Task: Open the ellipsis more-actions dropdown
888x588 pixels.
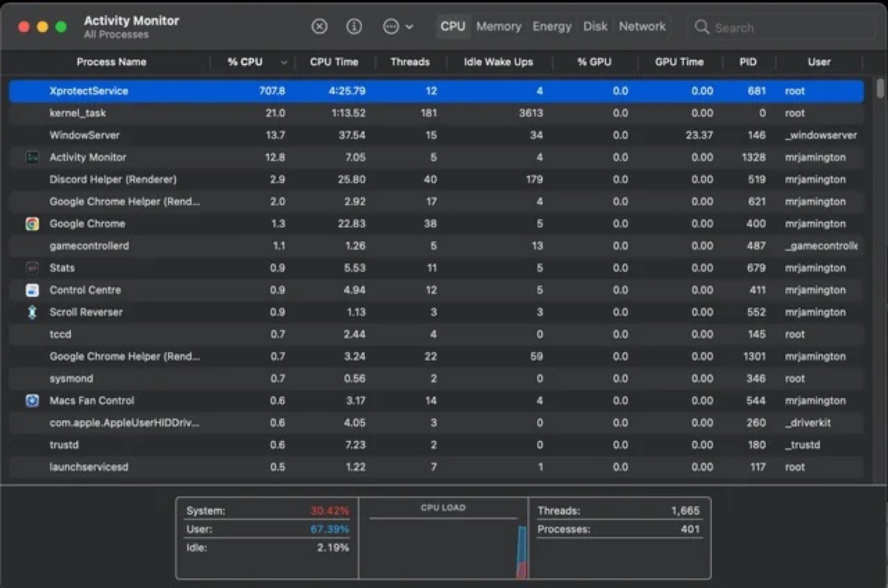Action: (x=398, y=27)
